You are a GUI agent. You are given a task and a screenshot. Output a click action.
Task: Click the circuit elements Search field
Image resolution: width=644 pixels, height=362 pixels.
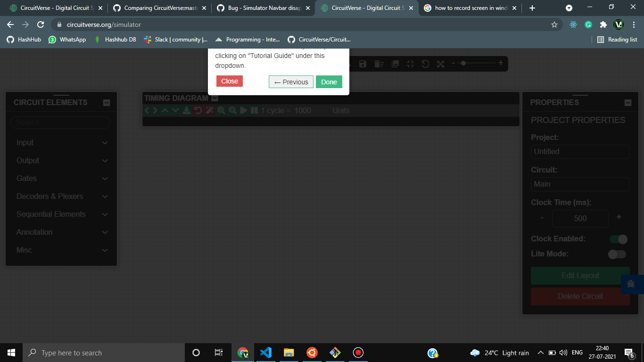pos(60,123)
